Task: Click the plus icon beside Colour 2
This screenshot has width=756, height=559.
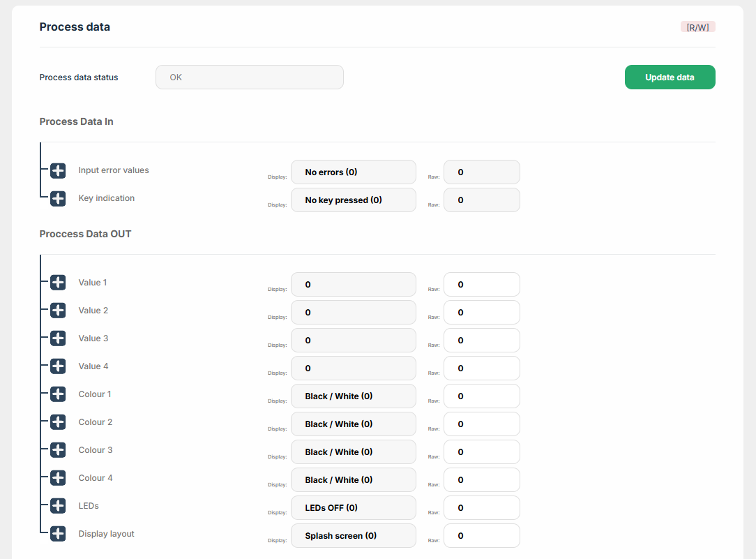Action: coord(58,422)
